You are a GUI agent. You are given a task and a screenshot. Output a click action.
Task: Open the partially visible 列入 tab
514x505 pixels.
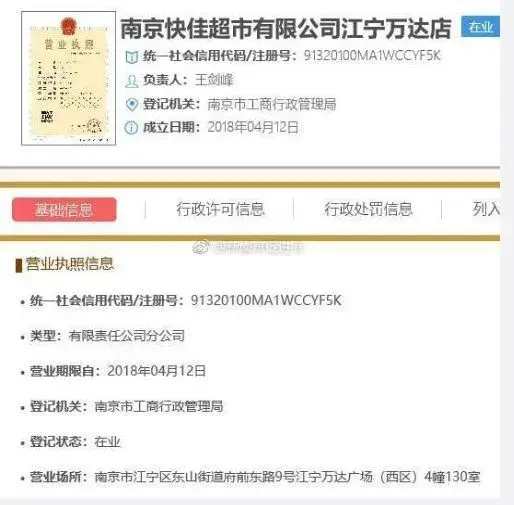[x=486, y=209]
